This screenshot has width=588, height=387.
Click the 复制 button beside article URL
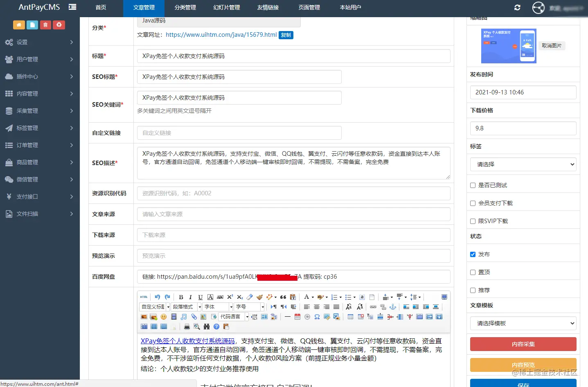286,35
